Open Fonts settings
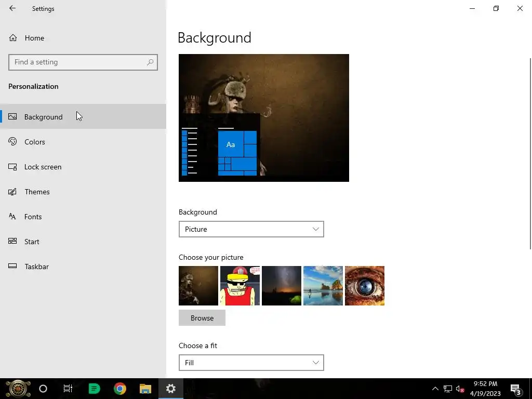532x399 pixels. [83, 217]
